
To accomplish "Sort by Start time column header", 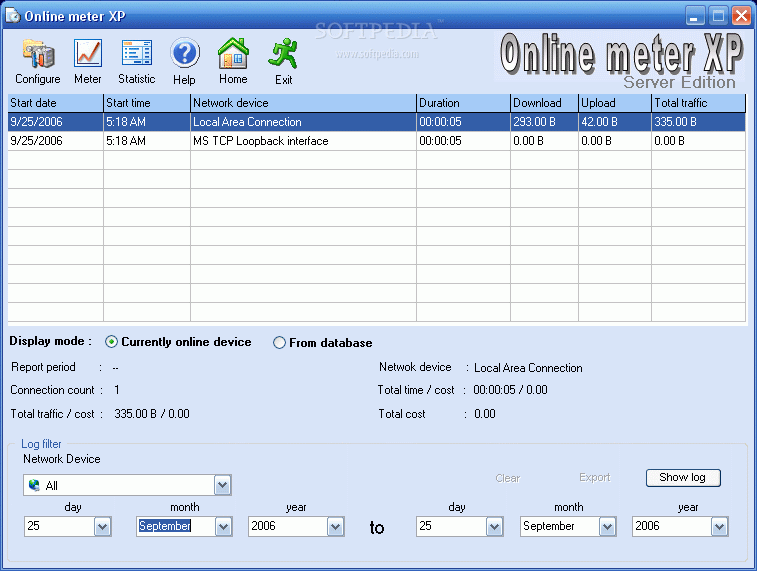I will click(x=147, y=103).
